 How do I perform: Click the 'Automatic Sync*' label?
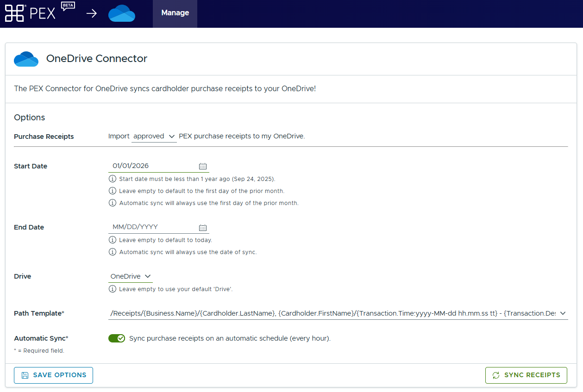pos(41,338)
